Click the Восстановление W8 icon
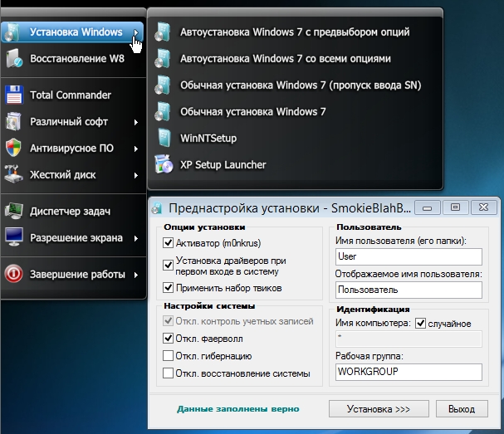Screen dimensions: 504x434 click(14, 59)
